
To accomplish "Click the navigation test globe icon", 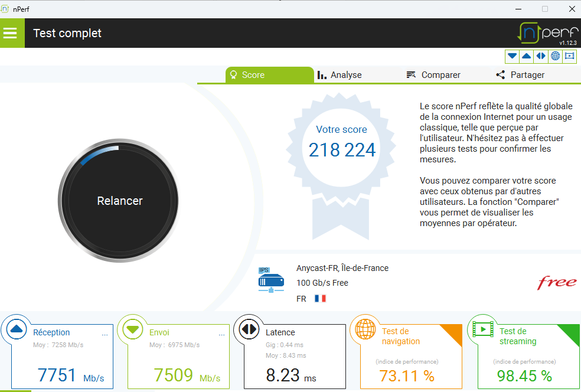I will point(365,329).
